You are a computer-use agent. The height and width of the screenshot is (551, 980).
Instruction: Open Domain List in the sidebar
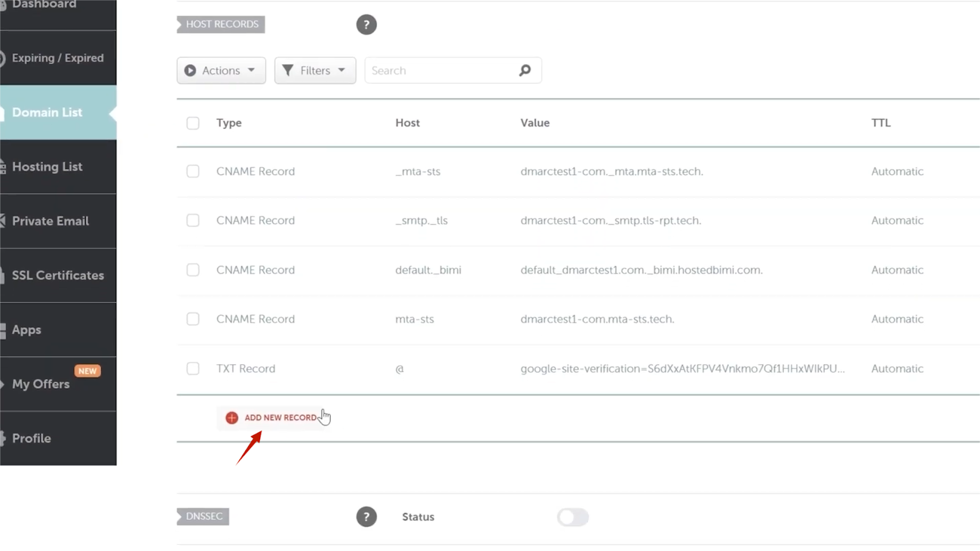click(47, 113)
